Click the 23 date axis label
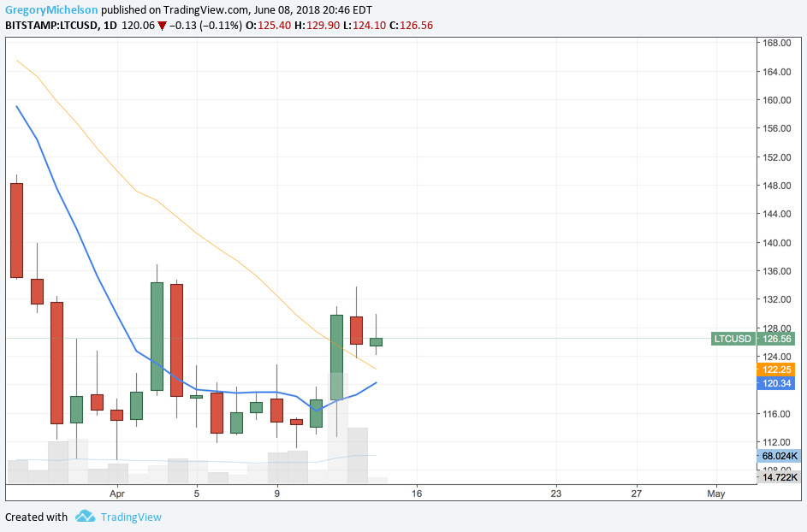 [x=556, y=494]
